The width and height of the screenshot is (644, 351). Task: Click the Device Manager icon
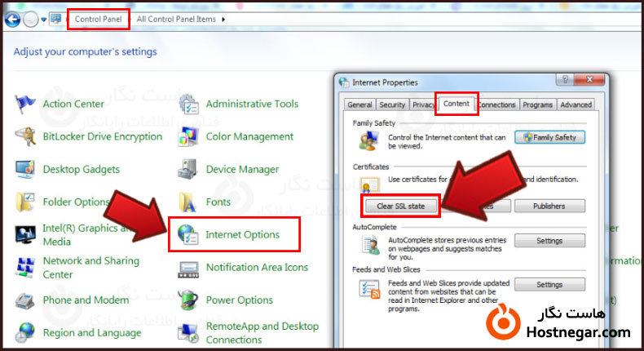point(189,170)
